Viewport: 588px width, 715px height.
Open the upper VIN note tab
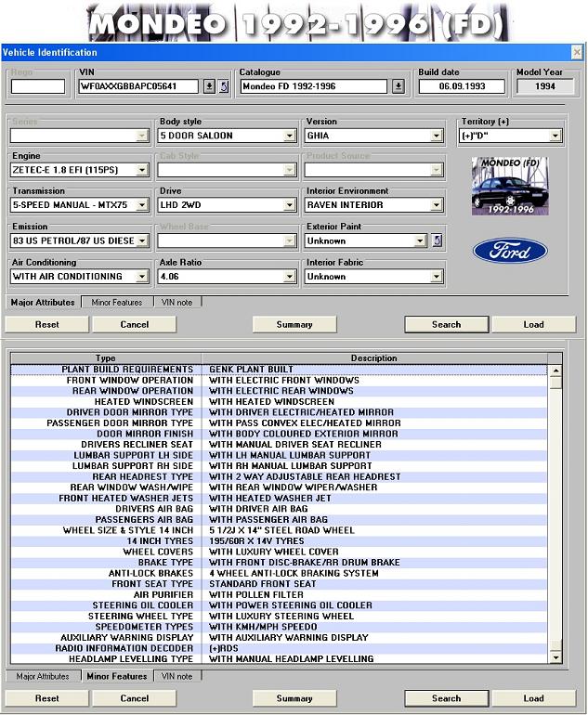click(177, 302)
